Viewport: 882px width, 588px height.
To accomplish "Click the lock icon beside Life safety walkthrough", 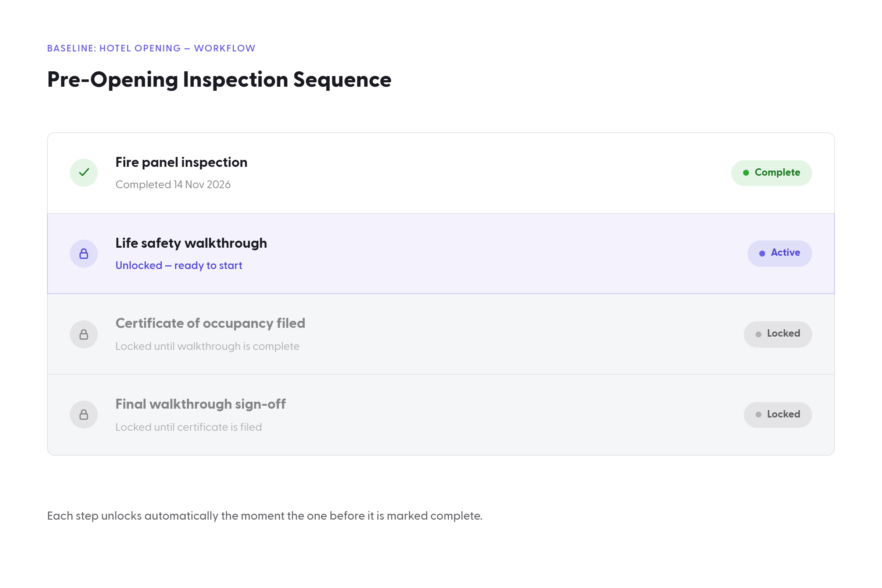I will click(x=84, y=254).
